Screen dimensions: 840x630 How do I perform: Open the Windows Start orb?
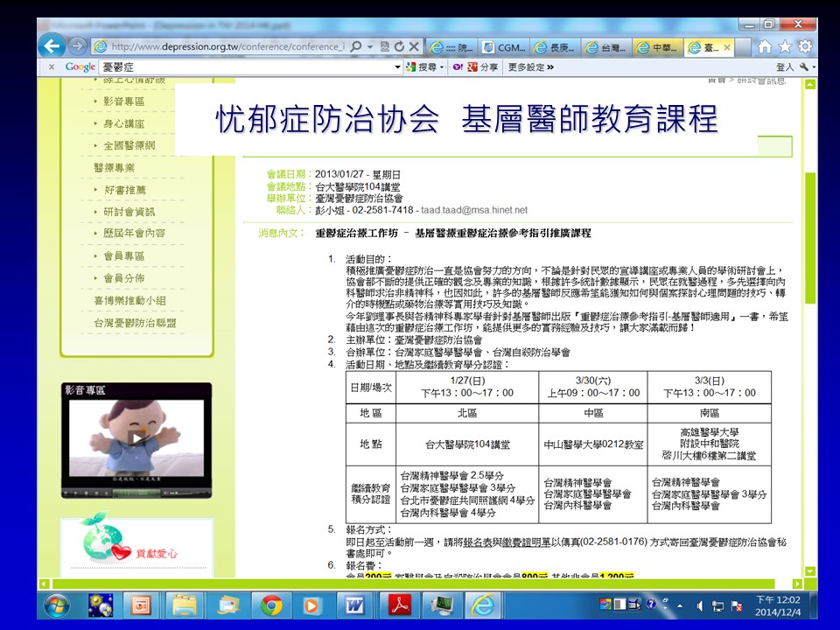[x=58, y=605]
